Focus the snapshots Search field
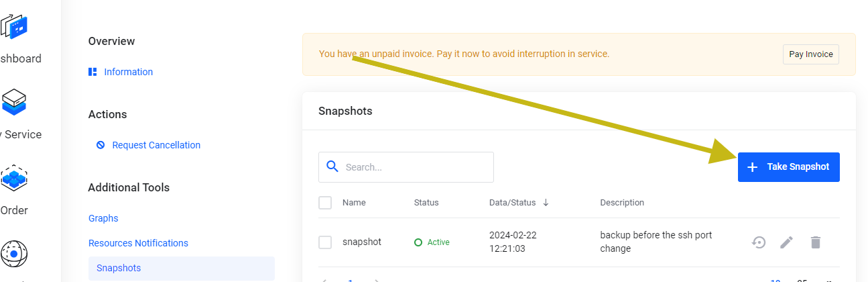868x282 pixels. click(x=416, y=167)
